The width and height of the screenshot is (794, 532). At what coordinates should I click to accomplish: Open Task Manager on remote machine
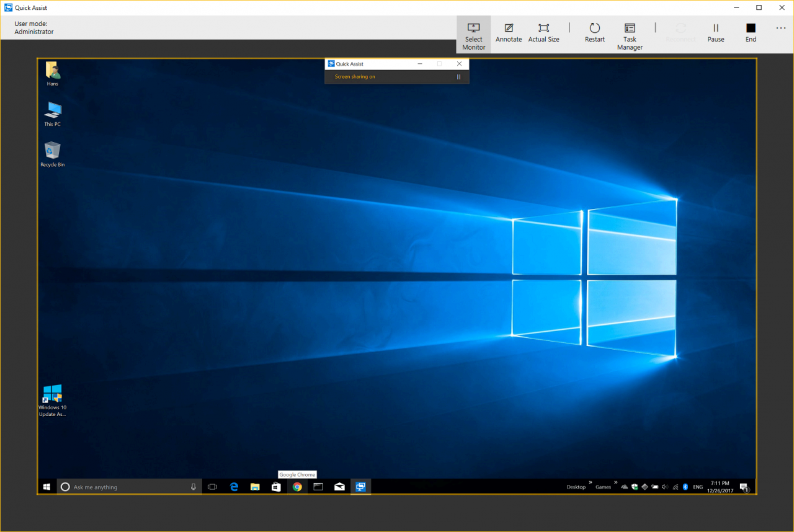[629, 34]
